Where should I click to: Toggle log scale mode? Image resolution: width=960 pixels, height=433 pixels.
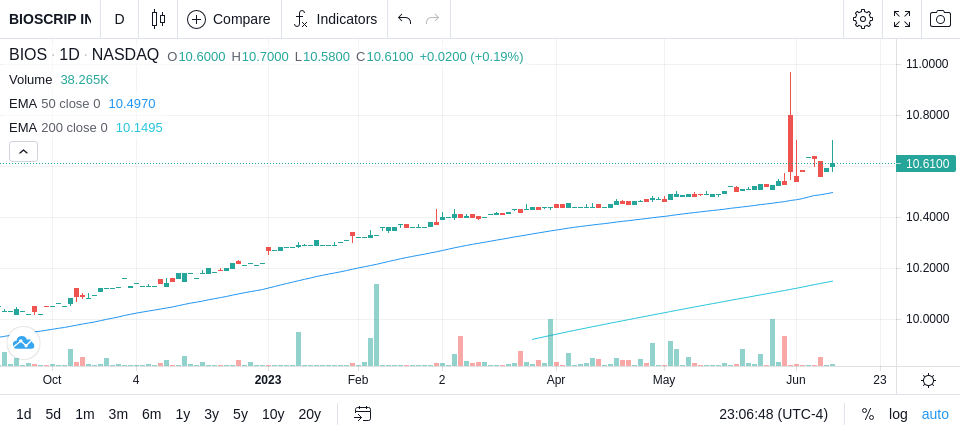click(898, 414)
